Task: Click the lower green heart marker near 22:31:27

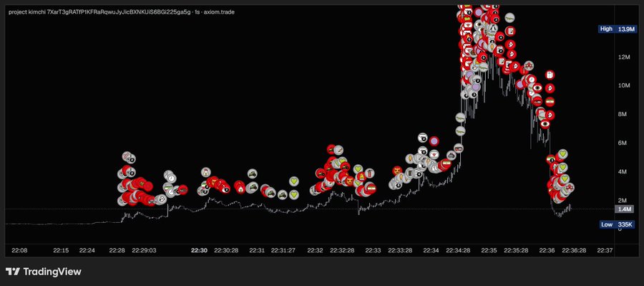Action: (x=293, y=194)
